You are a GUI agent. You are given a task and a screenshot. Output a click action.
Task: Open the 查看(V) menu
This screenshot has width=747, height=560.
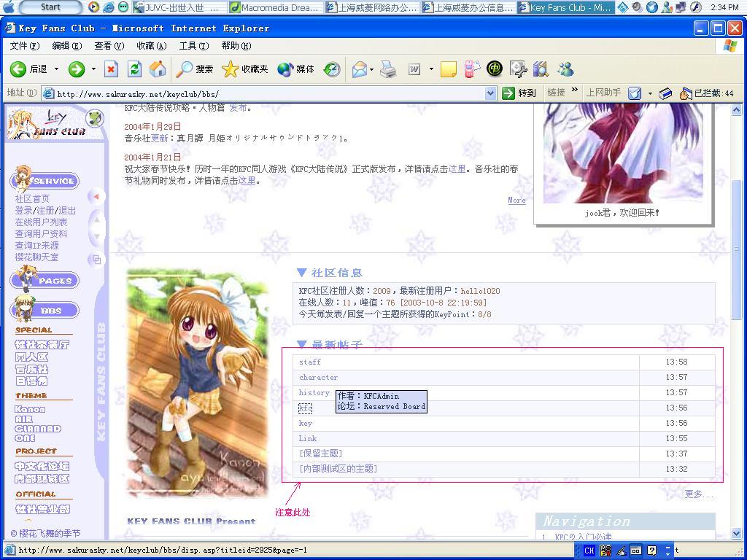[109, 46]
